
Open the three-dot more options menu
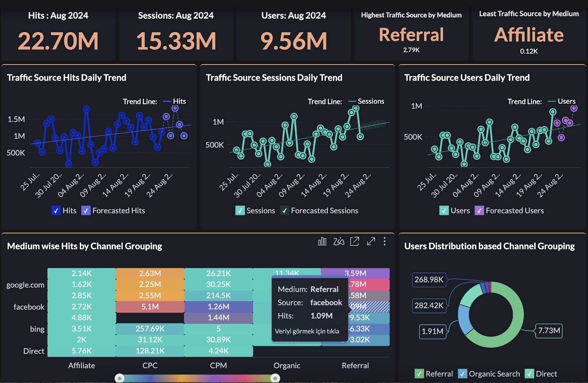(x=385, y=241)
